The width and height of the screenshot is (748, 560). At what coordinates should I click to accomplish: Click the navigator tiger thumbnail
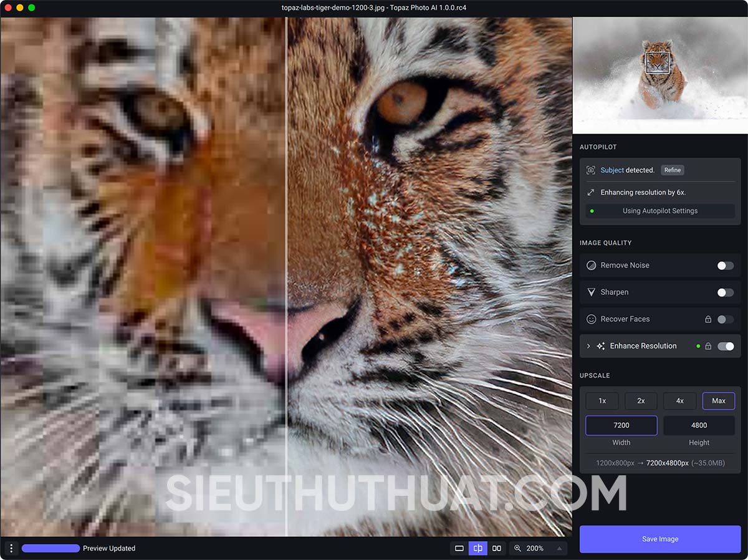(660, 75)
